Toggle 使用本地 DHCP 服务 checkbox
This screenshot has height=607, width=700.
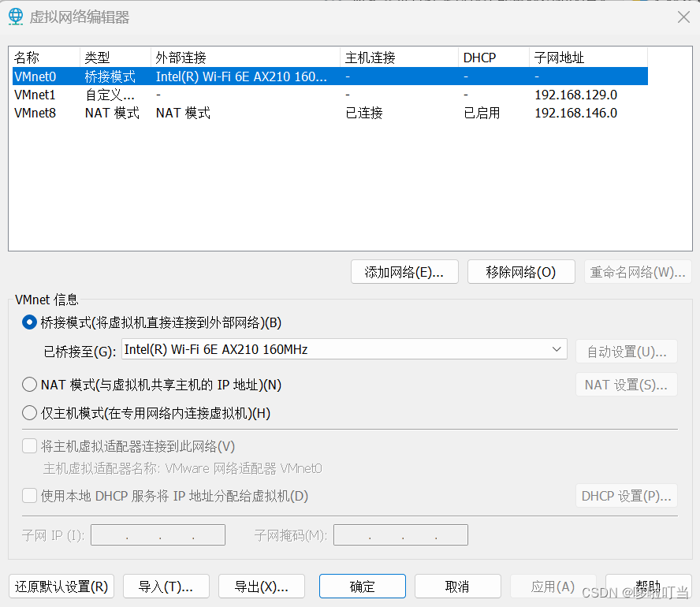(x=29, y=495)
